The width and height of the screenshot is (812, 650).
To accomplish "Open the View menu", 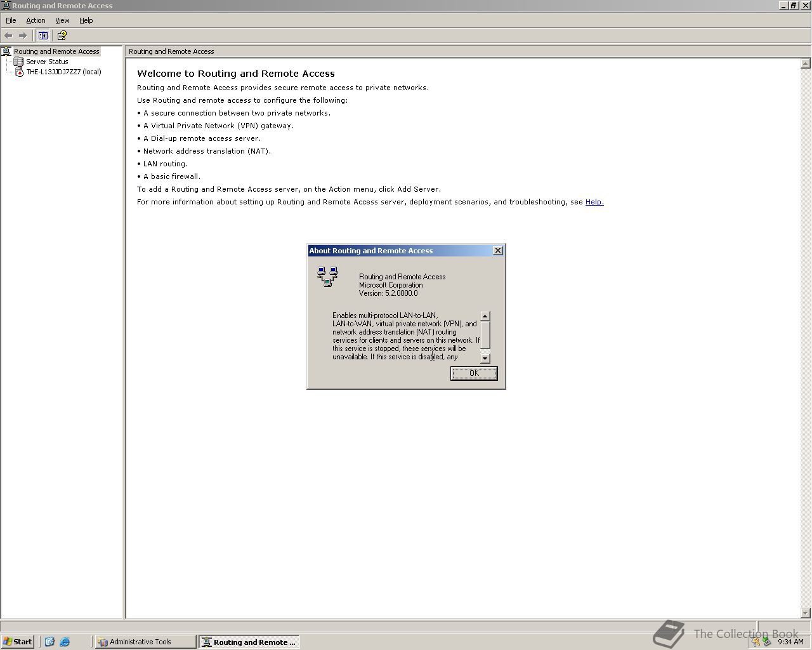I will 62,20.
